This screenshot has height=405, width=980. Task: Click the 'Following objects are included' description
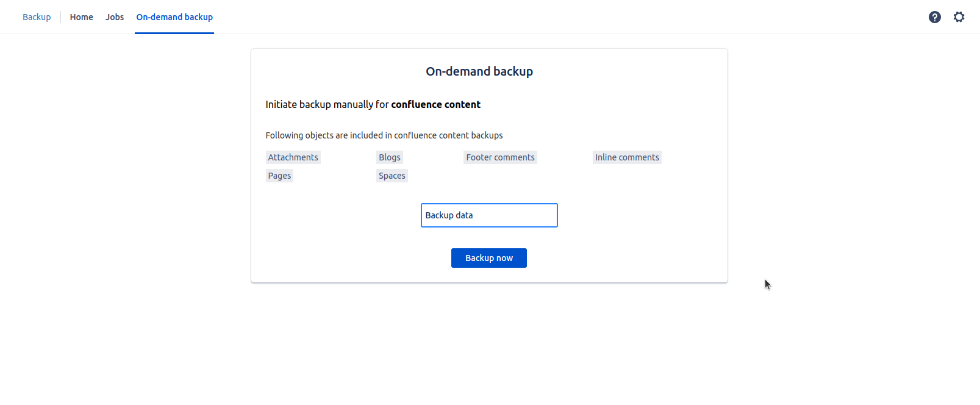coord(384,135)
